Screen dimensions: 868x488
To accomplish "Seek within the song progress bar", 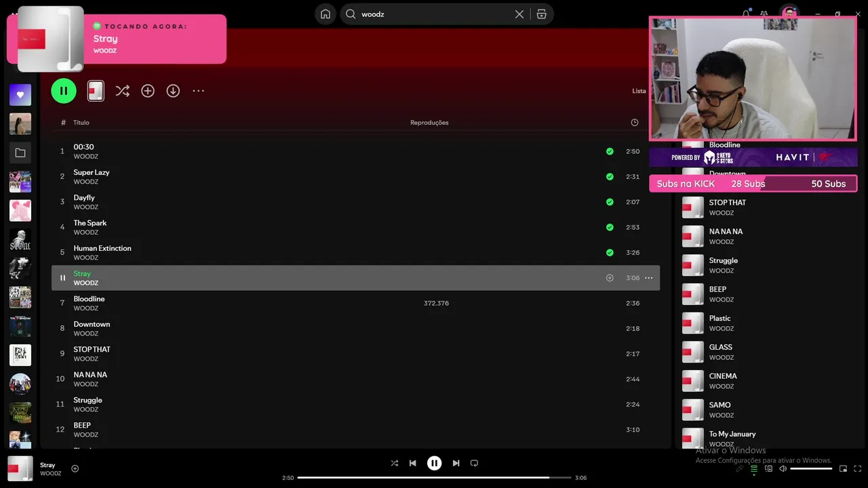I will coord(434,478).
